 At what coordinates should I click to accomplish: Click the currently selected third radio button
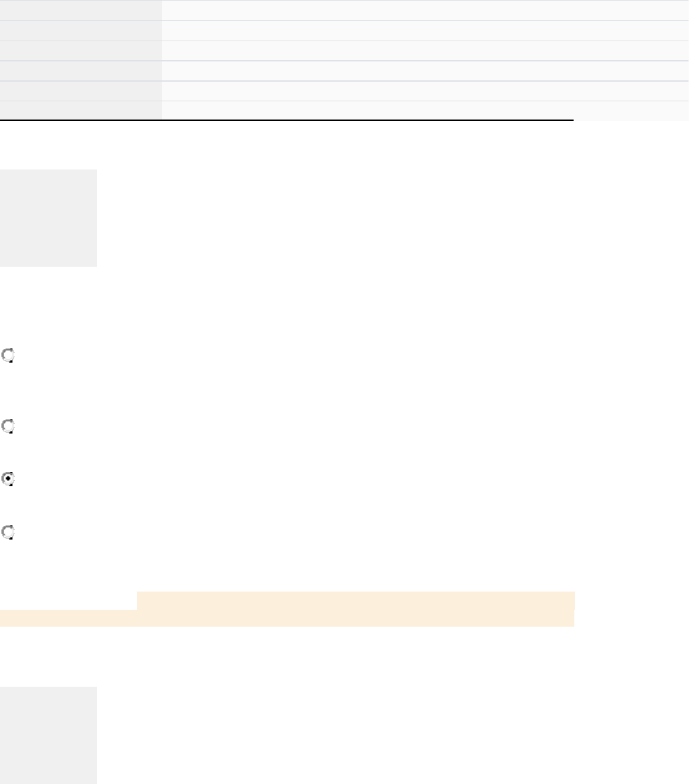pyautogui.click(x=8, y=479)
